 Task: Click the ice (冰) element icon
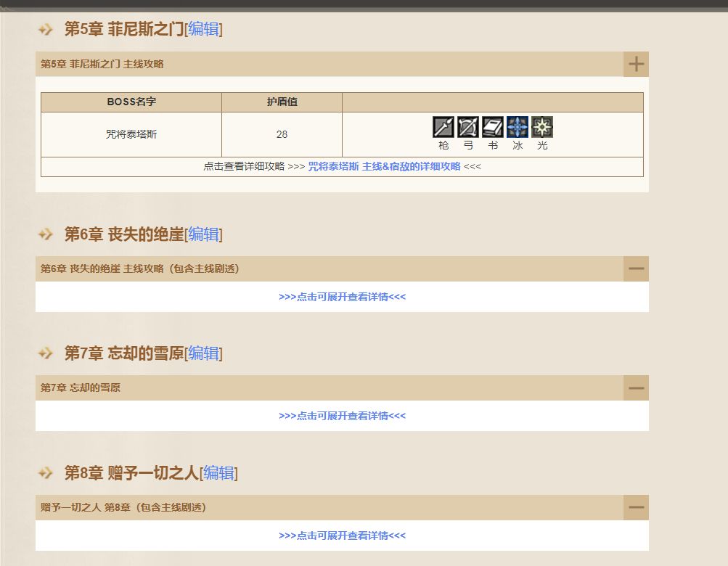(518, 127)
